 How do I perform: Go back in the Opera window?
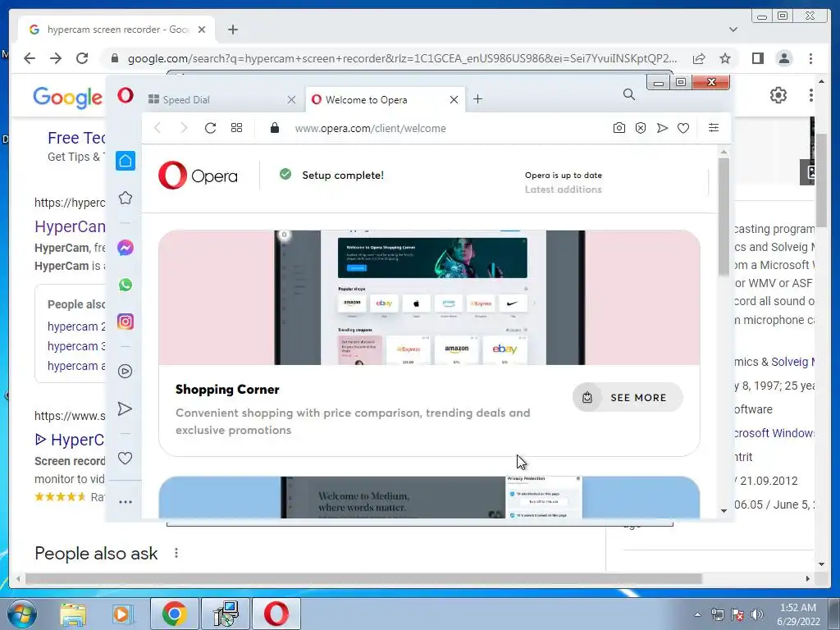[x=157, y=128]
